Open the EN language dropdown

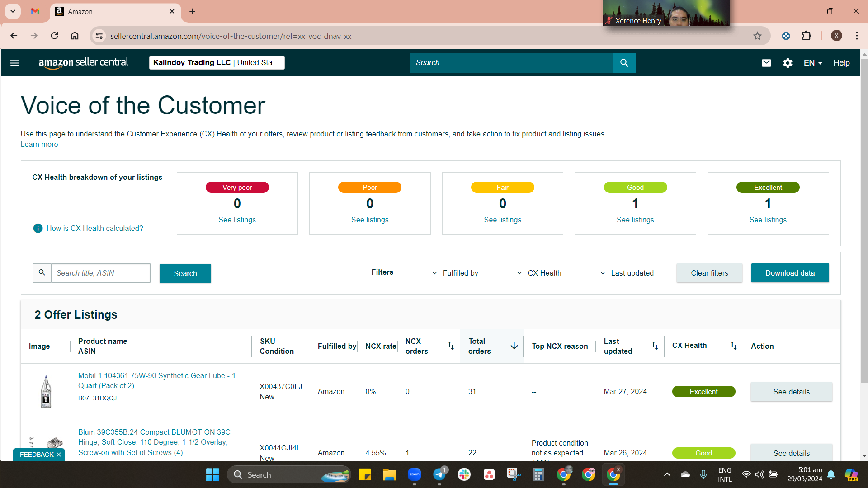click(813, 63)
